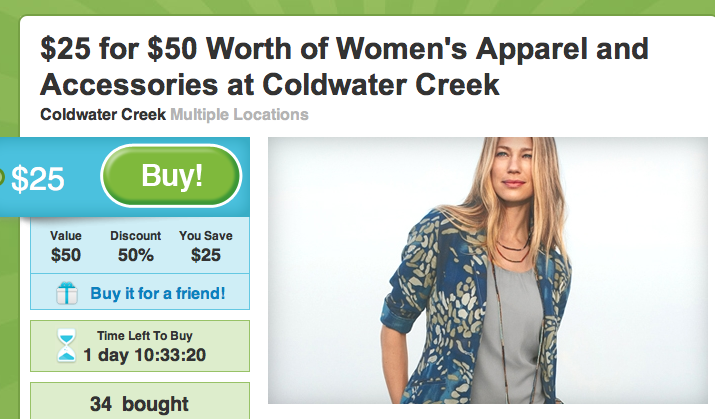The height and width of the screenshot is (419, 715).
Task: Click the You Save label text
Action: click(206, 236)
